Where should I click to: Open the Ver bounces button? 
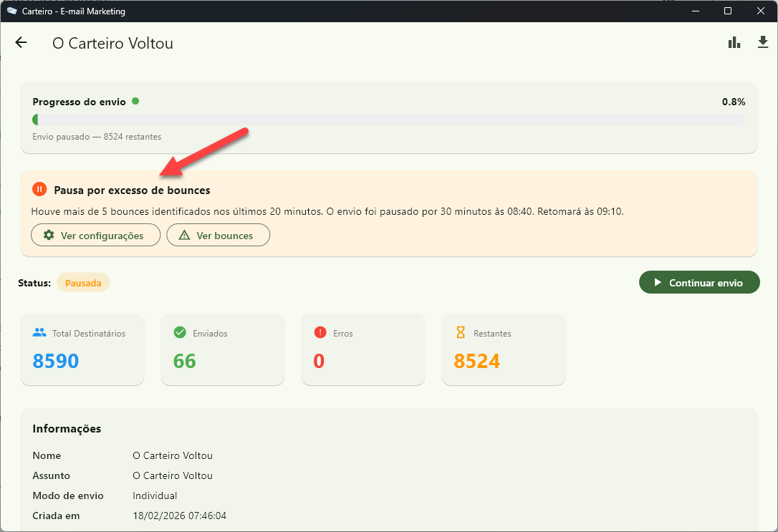coord(218,236)
